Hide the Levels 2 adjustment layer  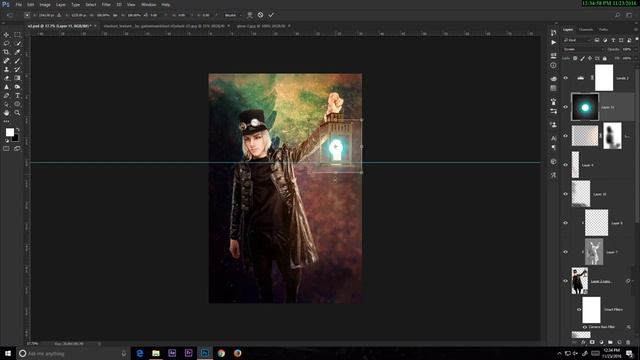pyautogui.click(x=566, y=78)
